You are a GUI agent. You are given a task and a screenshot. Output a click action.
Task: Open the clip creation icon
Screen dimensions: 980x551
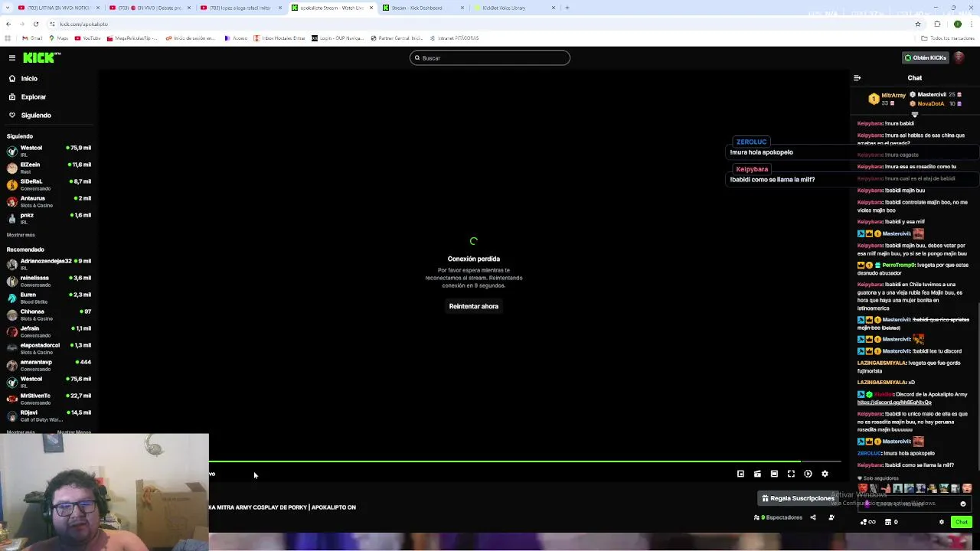[x=757, y=474]
